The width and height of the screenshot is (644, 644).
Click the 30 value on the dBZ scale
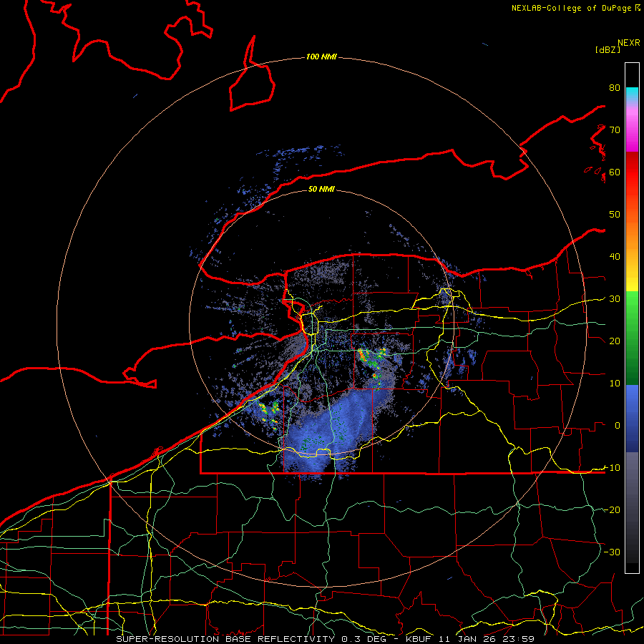(x=615, y=299)
